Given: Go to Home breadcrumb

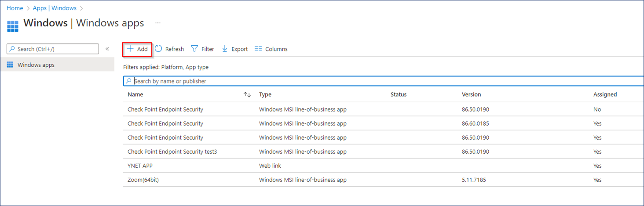Looking at the screenshot, I should 15,8.
